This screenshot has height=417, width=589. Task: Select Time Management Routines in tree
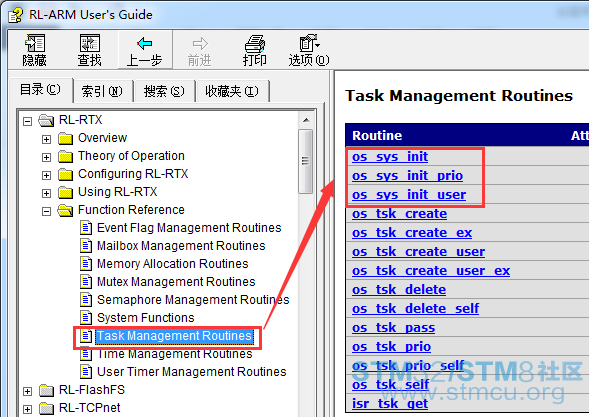175,354
